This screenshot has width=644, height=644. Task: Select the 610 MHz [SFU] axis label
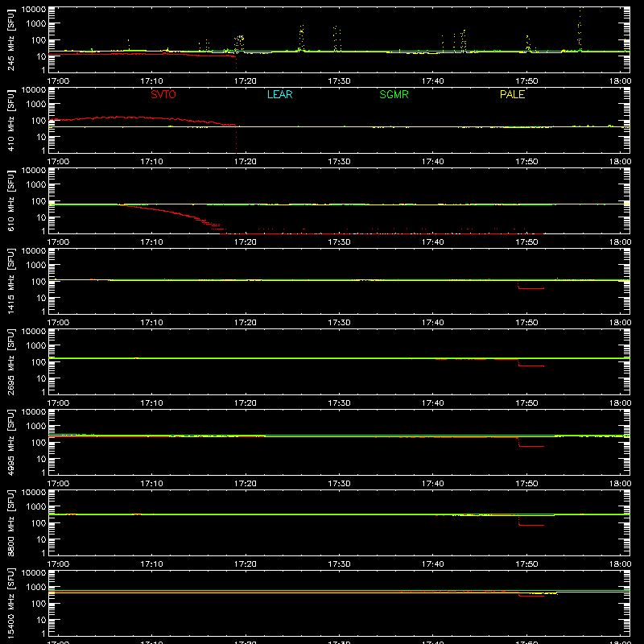click(11, 200)
